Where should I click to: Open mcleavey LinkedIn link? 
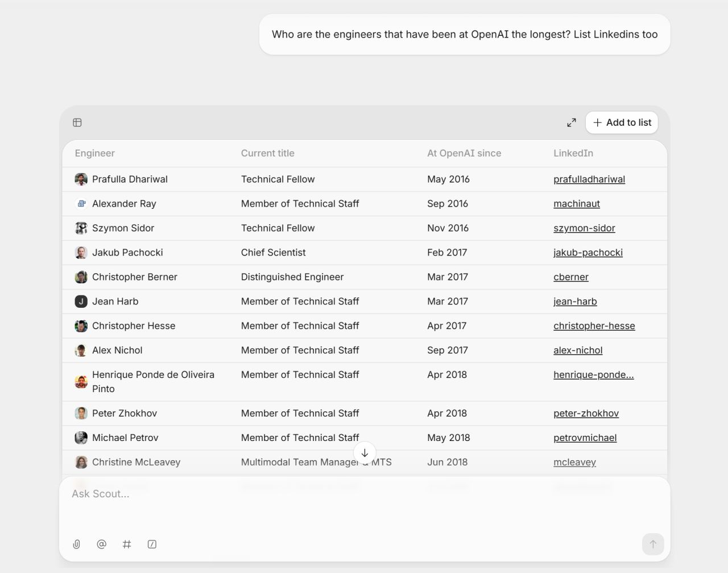point(574,463)
